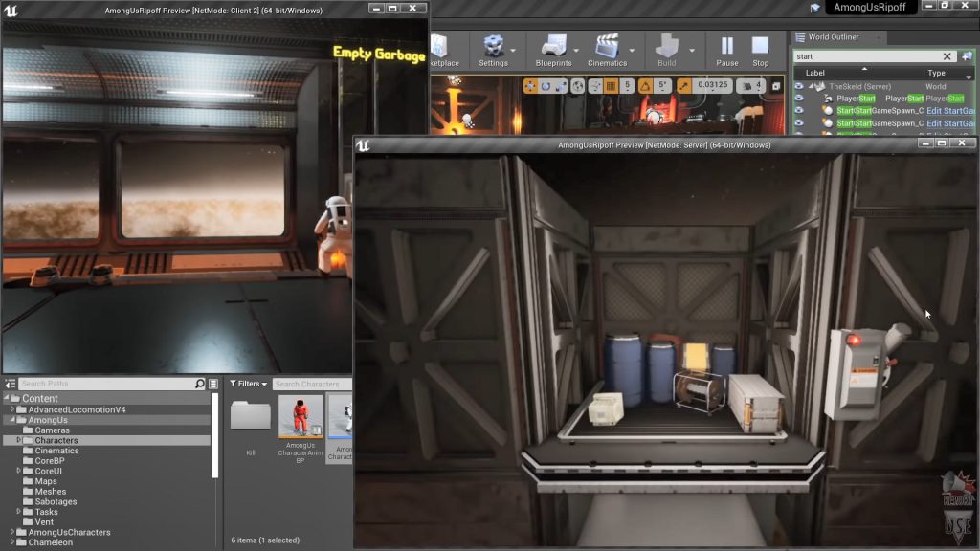Viewport: 980px width, 551px height.
Task: Expand the Characters folder arrow
Action: pyautogui.click(x=19, y=440)
